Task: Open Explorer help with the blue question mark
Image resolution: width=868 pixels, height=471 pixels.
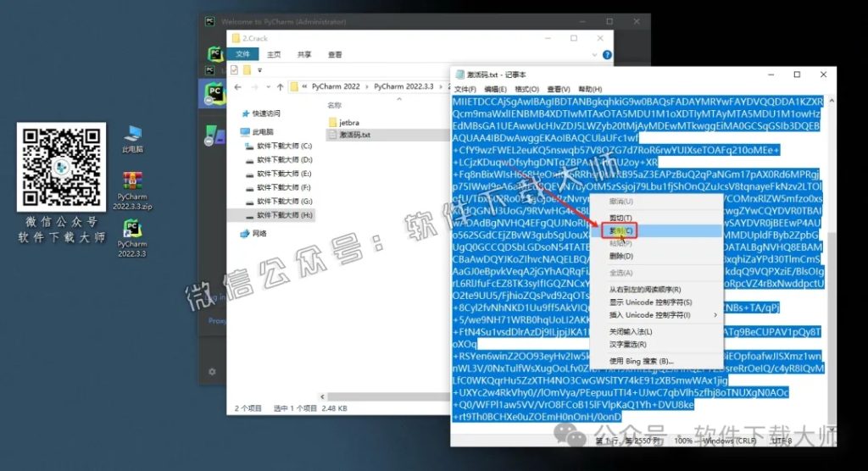Action: point(607,55)
